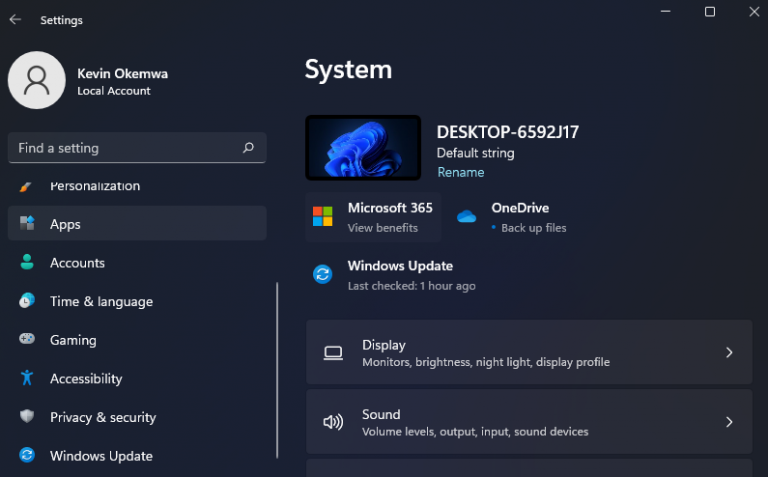Click the Monitors, brightness, night light description

click(486, 362)
